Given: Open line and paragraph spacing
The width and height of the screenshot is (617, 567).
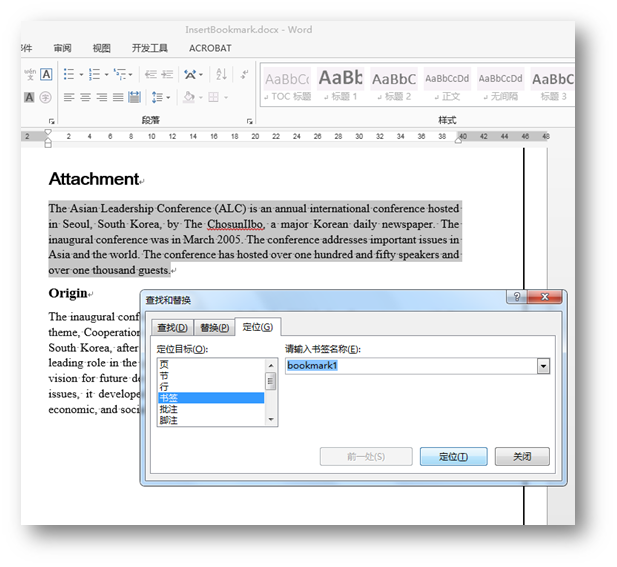Looking at the screenshot, I should [157, 97].
